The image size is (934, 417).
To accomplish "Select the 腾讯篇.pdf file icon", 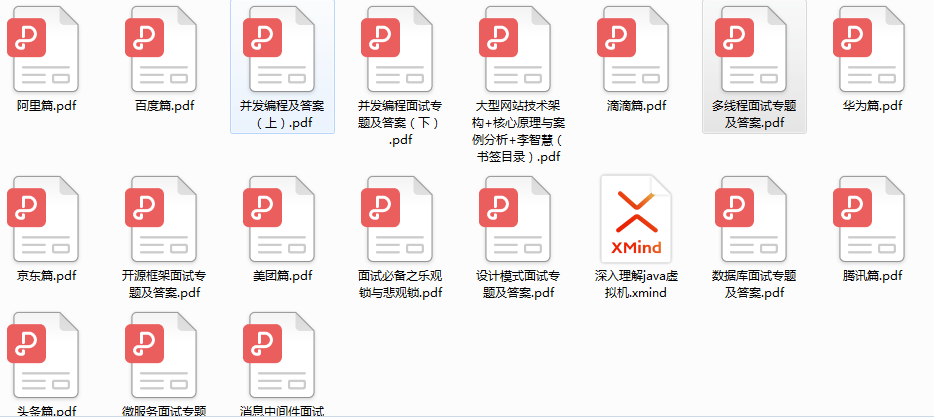I will pos(869,219).
